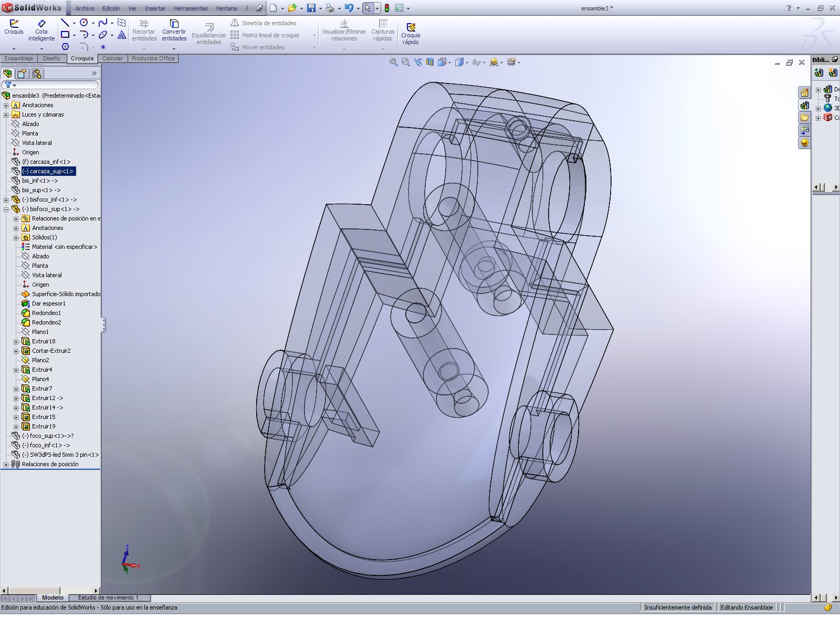The width and height of the screenshot is (840, 630).
Task: Open the Herramientas menu
Action: pos(191,8)
